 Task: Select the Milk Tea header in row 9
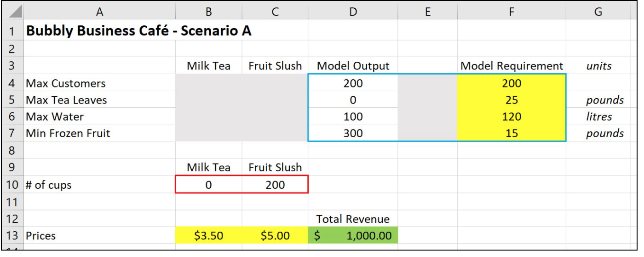(x=208, y=168)
